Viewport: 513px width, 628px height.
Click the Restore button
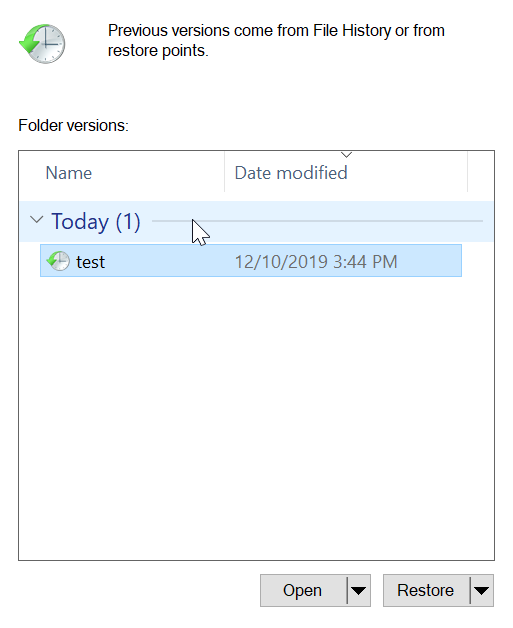pyautogui.click(x=426, y=590)
